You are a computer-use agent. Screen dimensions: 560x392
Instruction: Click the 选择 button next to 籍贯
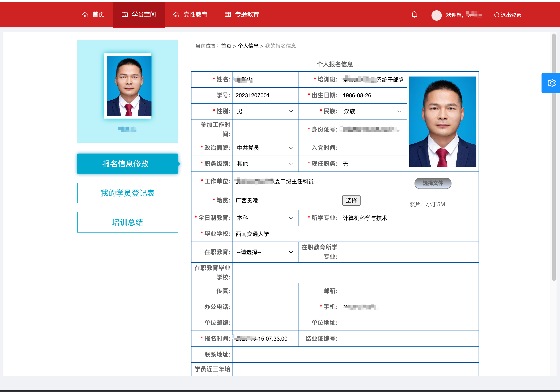click(x=351, y=201)
